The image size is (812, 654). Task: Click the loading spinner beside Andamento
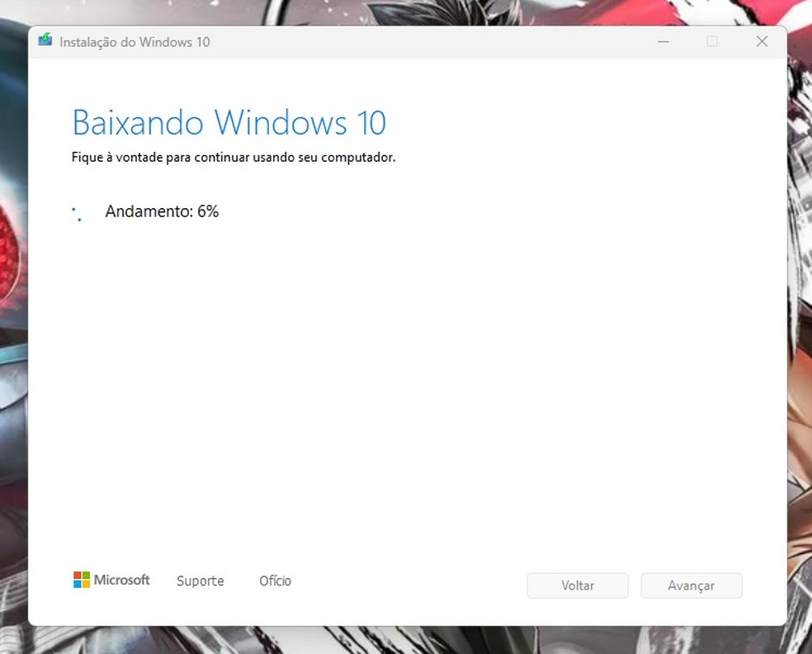pos(78,214)
